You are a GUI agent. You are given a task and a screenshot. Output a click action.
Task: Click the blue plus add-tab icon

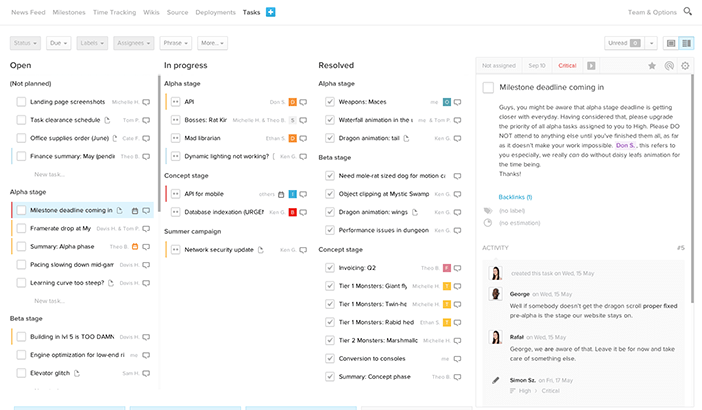click(x=271, y=12)
